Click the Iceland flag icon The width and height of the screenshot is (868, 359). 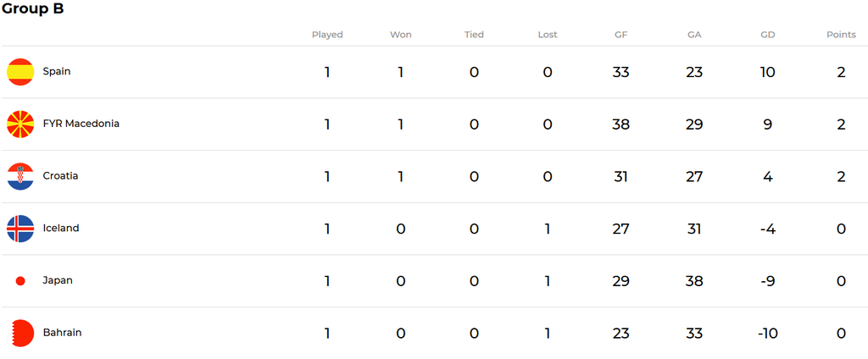(x=20, y=229)
